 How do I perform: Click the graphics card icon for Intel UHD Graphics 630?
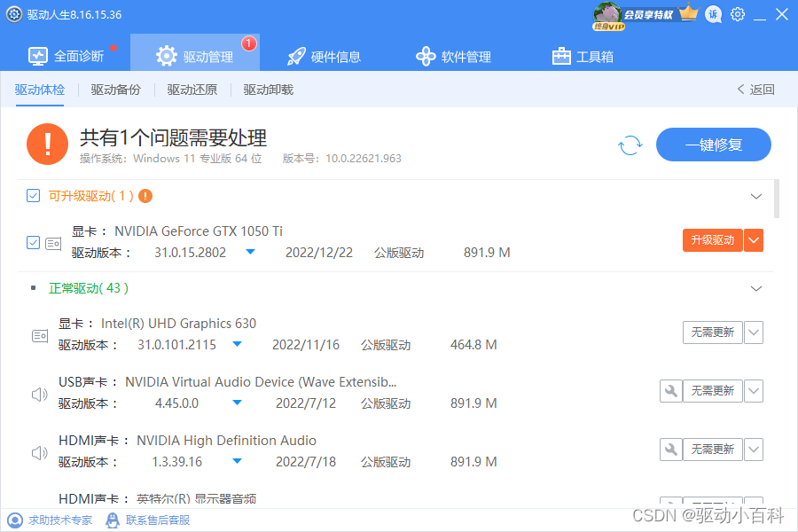[x=40, y=335]
